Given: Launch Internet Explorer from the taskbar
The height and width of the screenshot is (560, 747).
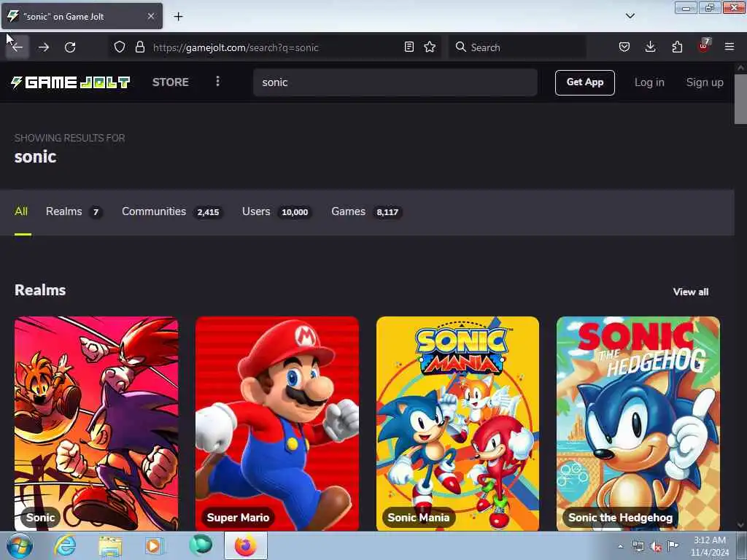Looking at the screenshot, I should pyautogui.click(x=65, y=545).
